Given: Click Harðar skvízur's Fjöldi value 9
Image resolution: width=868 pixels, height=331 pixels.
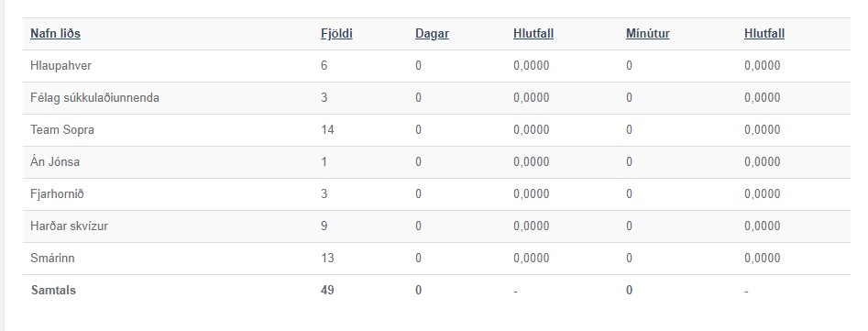Looking at the screenshot, I should [324, 226].
